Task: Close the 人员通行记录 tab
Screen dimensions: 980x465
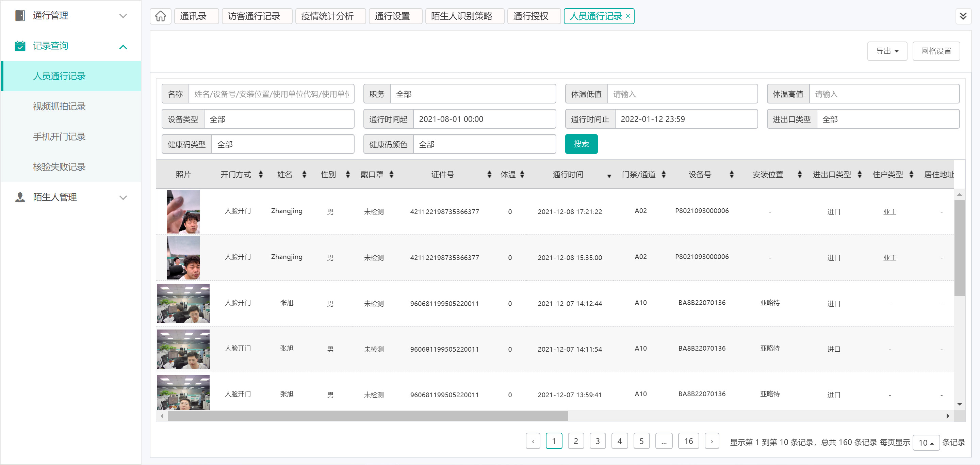Action: pyautogui.click(x=628, y=16)
